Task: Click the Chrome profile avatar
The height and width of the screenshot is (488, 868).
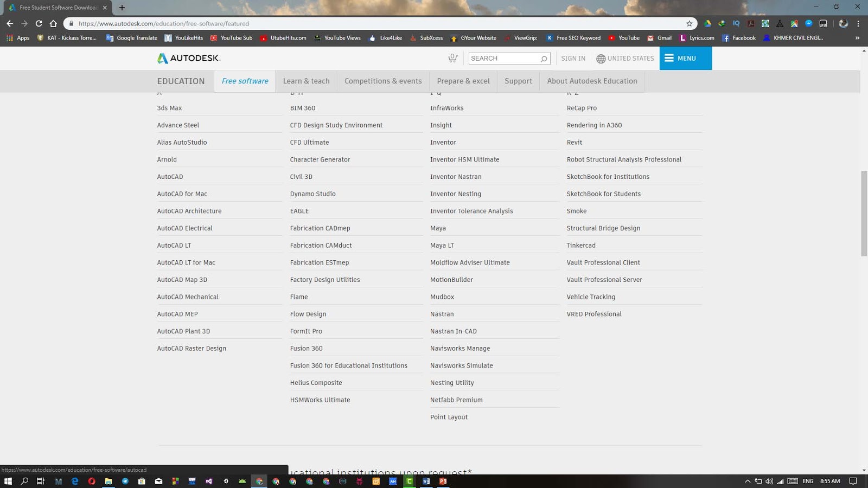Action: 843,23
